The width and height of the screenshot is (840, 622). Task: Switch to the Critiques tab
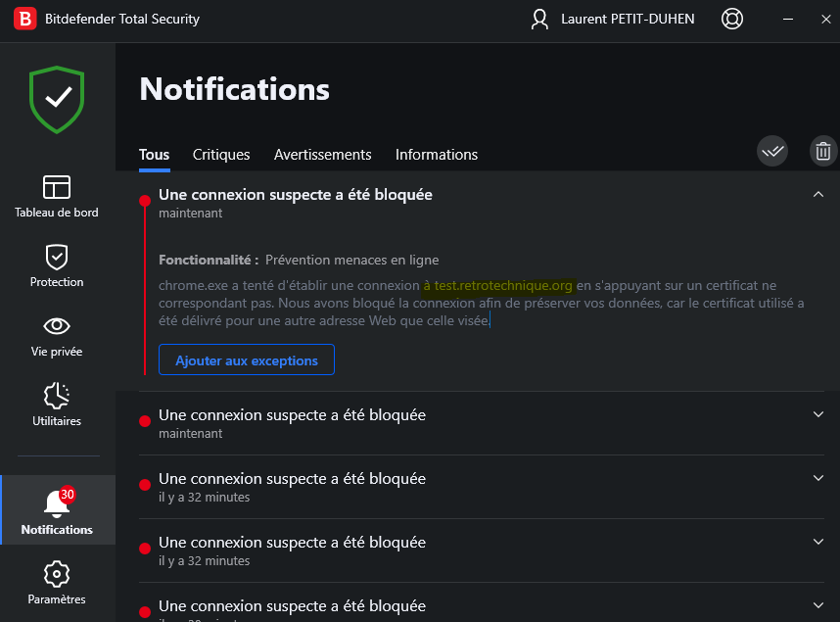pyautogui.click(x=221, y=155)
